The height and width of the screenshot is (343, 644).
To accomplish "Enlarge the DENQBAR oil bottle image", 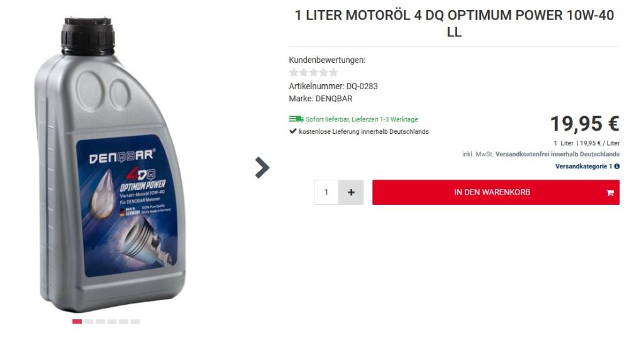I will click(x=110, y=164).
